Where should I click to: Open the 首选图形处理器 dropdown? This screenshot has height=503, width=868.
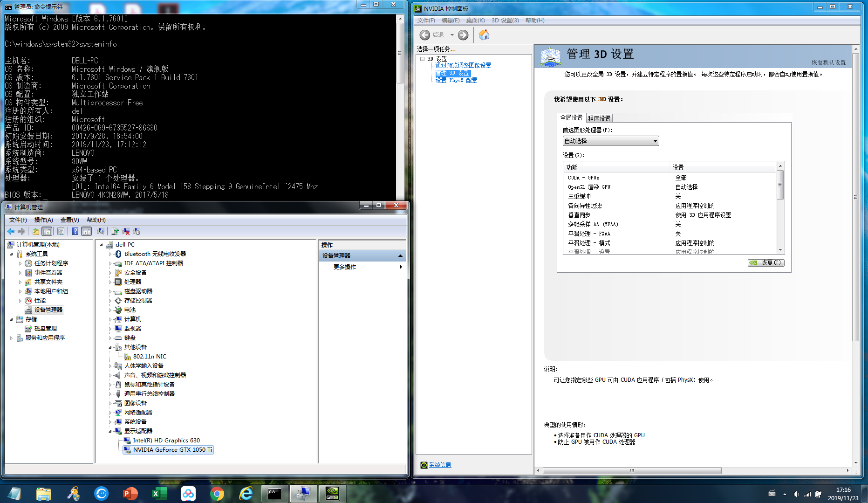[610, 141]
